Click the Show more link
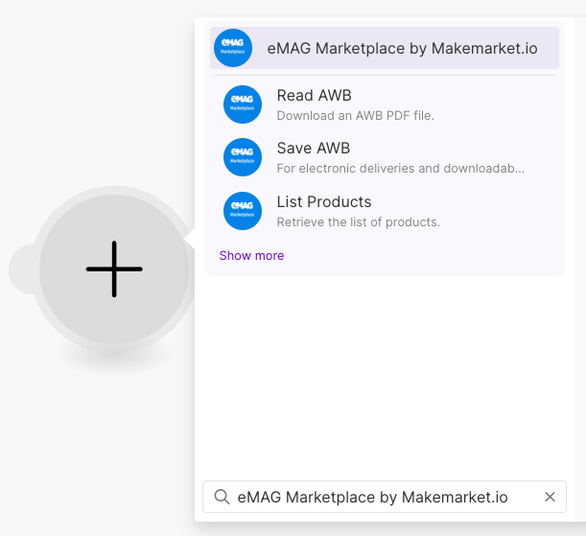 pos(252,256)
